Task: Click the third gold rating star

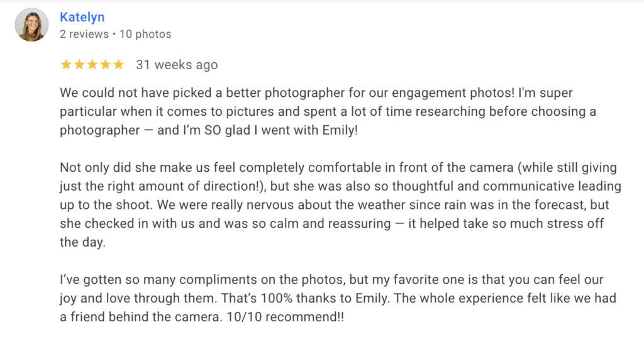Action: [x=92, y=64]
